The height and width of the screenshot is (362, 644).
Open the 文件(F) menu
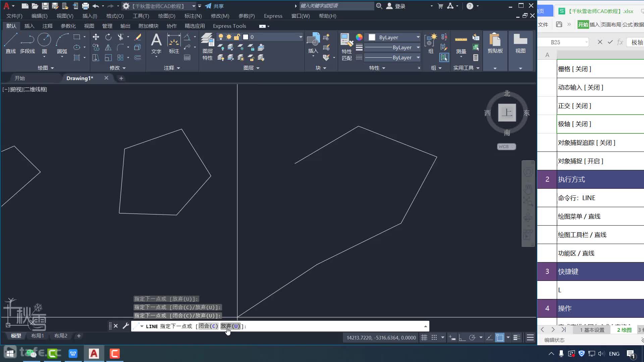point(14,16)
